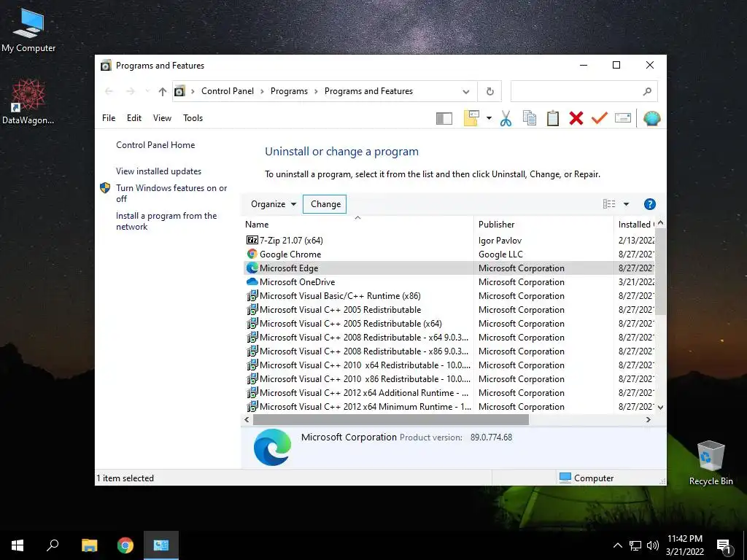Click the Paste clipboard icon

553,118
